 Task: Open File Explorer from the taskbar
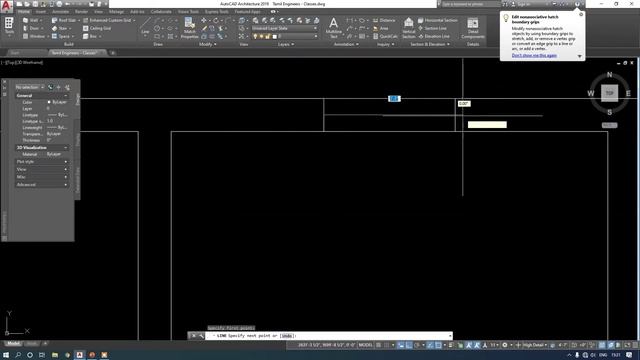click(x=55, y=355)
